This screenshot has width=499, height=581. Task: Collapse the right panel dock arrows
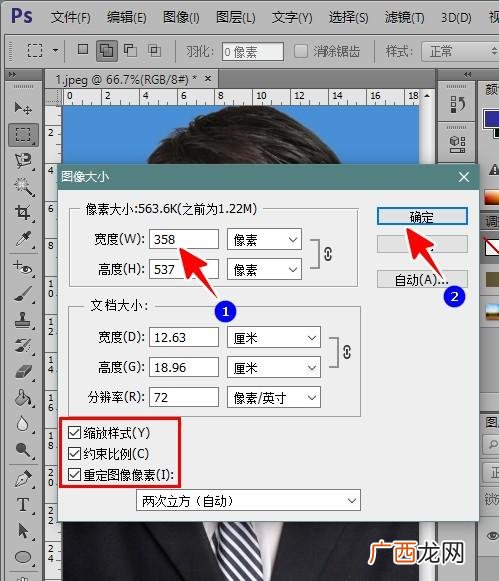pyautogui.click(x=468, y=74)
